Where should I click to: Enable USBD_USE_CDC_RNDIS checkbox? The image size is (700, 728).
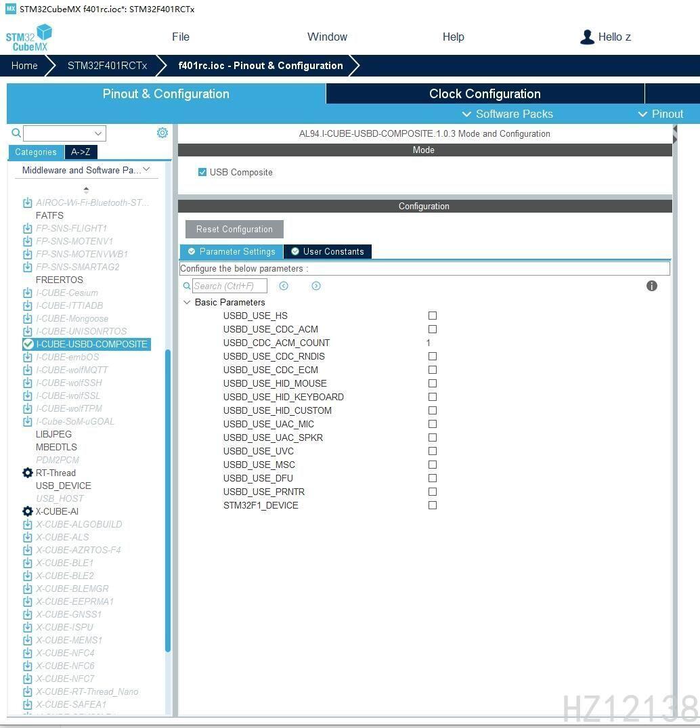click(x=433, y=356)
